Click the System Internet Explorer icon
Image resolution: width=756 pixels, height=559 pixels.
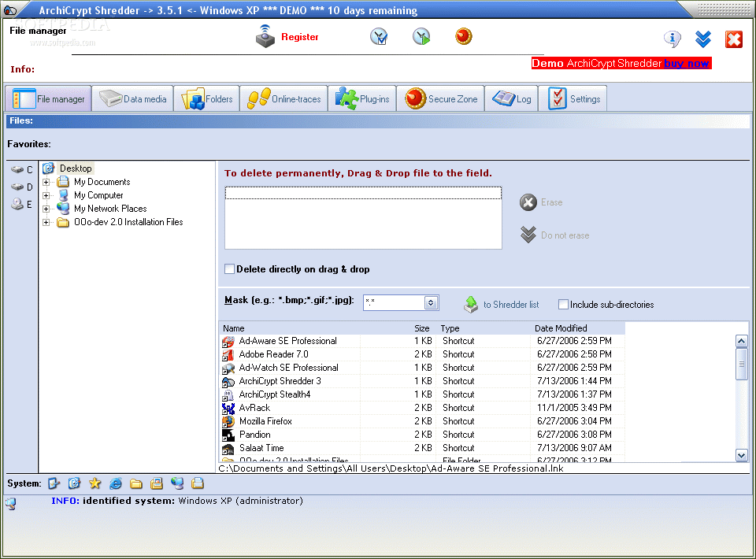point(116,483)
